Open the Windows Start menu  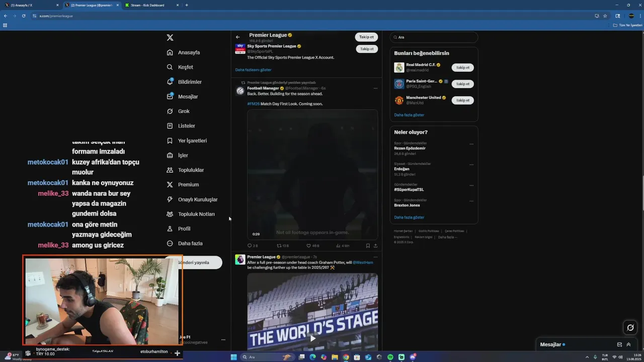click(x=233, y=357)
